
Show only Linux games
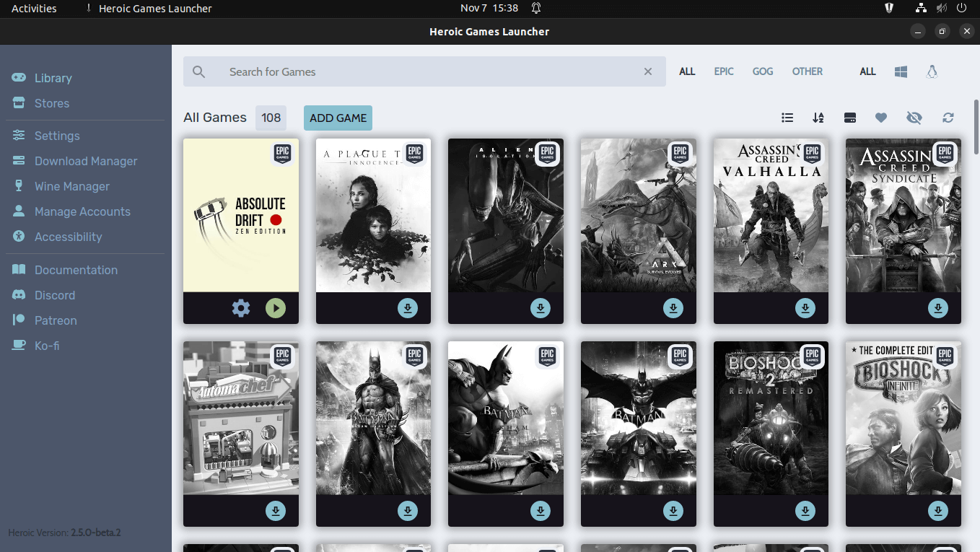click(931, 71)
